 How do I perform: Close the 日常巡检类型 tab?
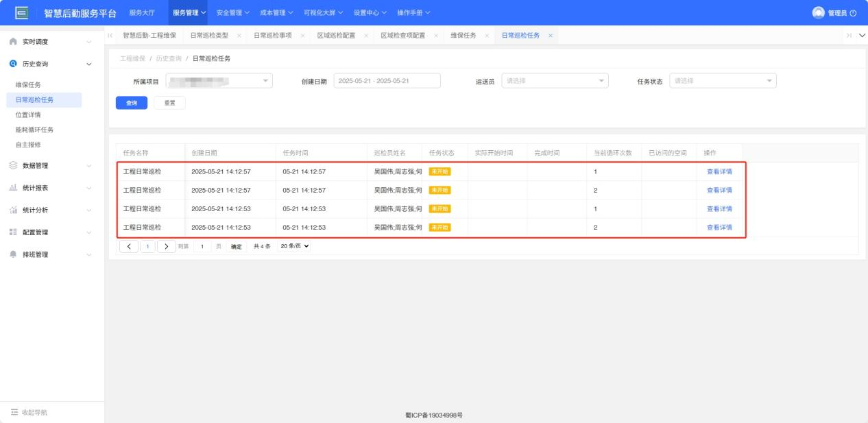click(x=239, y=36)
